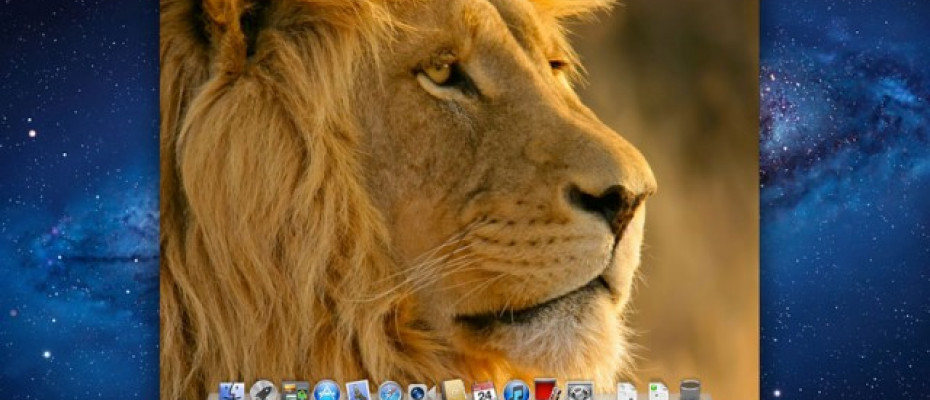Open Mission Control in the Dock
The width and height of the screenshot is (930, 400).
pyautogui.click(x=295, y=391)
